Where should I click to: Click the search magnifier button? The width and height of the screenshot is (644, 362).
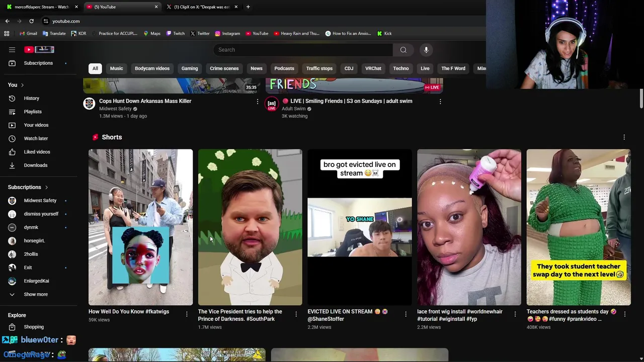coord(403,50)
